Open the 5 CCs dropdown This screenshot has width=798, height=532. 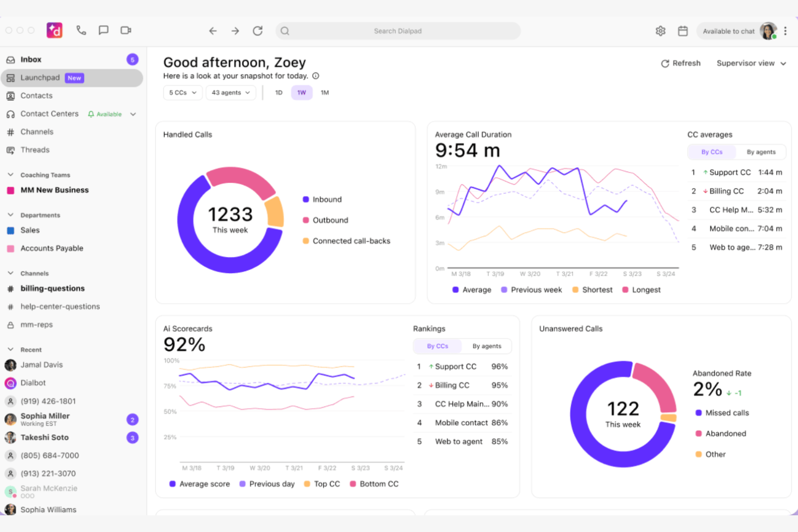(x=183, y=93)
